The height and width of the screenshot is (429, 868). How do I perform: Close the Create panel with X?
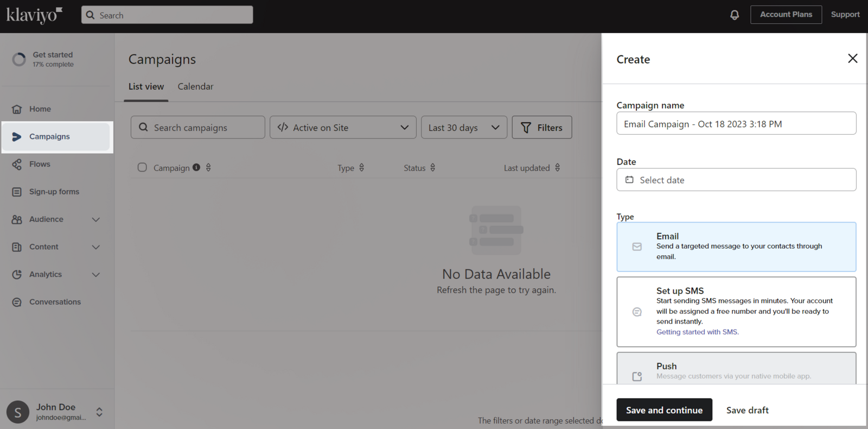pos(852,59)
